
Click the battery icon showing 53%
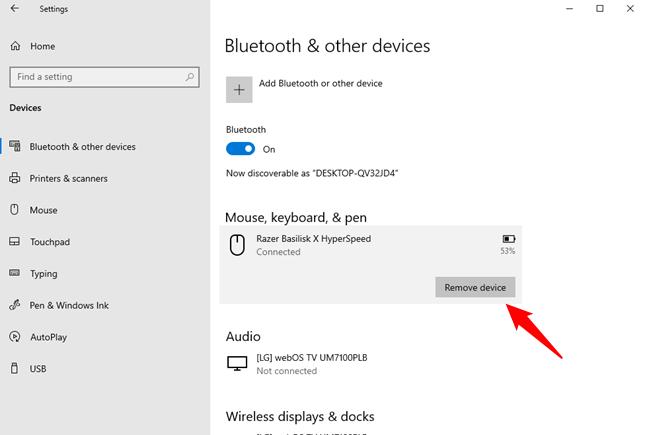point(509,239)
